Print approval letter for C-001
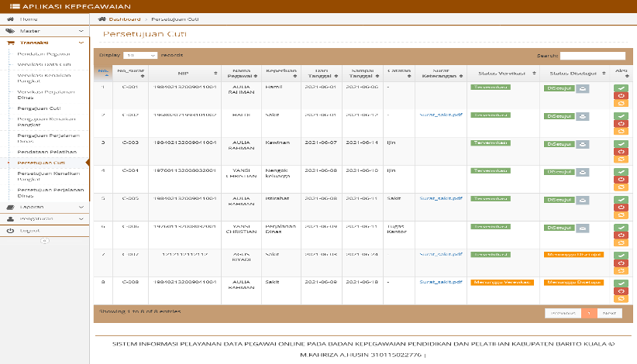This screenshot has height=364, width=637. 583,88
